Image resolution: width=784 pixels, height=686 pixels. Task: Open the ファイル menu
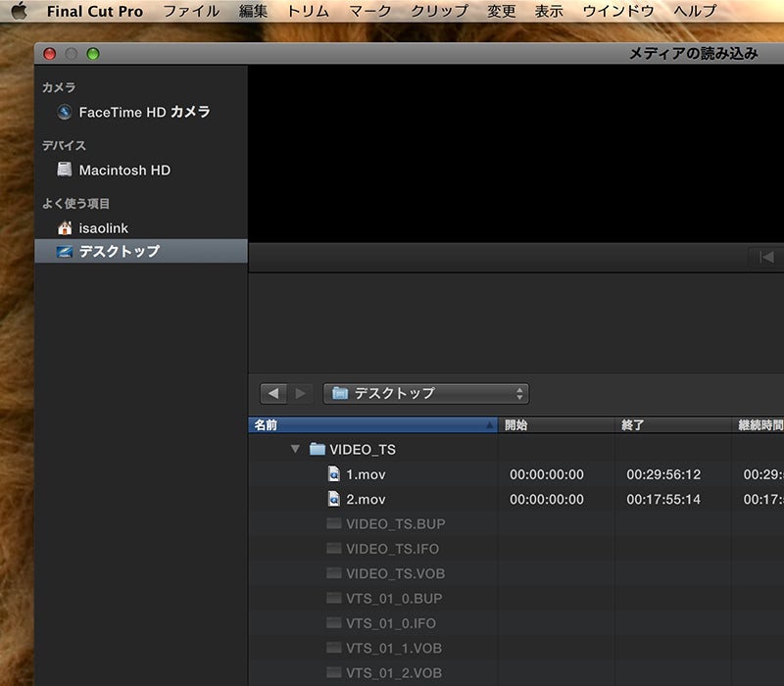pos(191,11)
